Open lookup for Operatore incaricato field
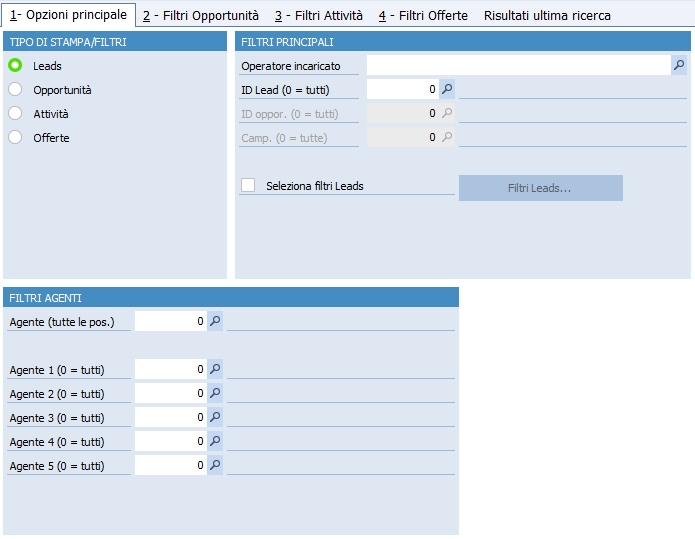The image size is (695, 539). (x=679, y=65)
